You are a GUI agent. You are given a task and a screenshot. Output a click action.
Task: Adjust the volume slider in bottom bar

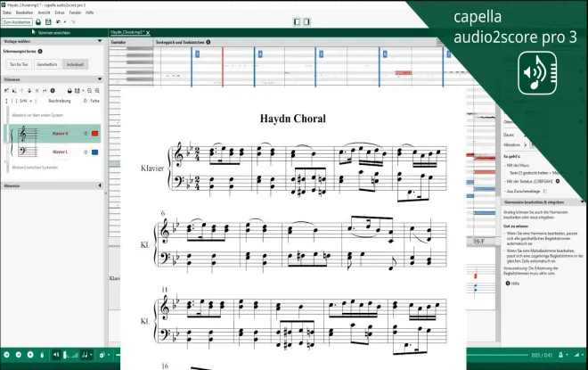(x=71, y=355)
